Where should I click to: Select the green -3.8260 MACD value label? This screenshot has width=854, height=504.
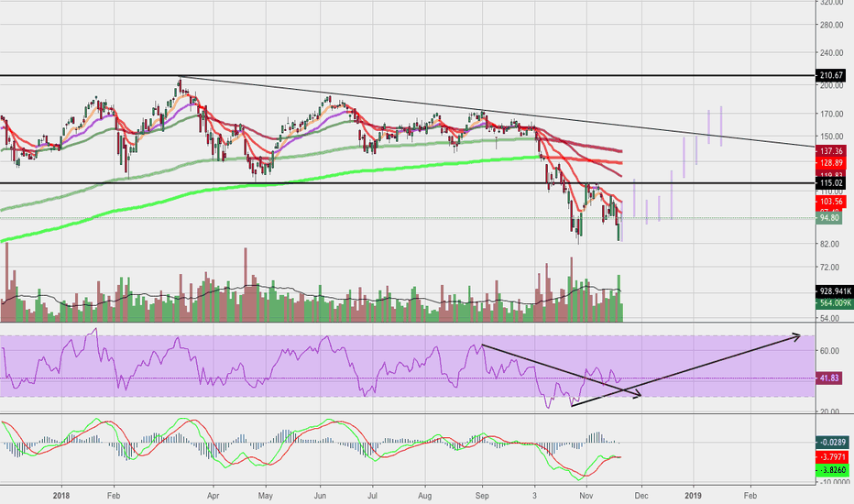click(832, 470)
